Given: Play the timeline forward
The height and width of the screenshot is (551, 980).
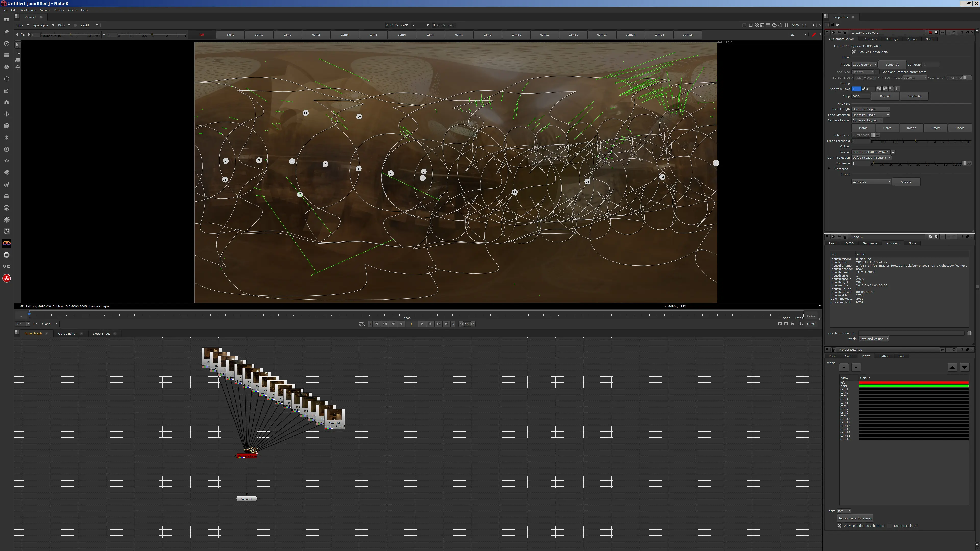Looking at the screenshot, I should (x=422, y=324).
